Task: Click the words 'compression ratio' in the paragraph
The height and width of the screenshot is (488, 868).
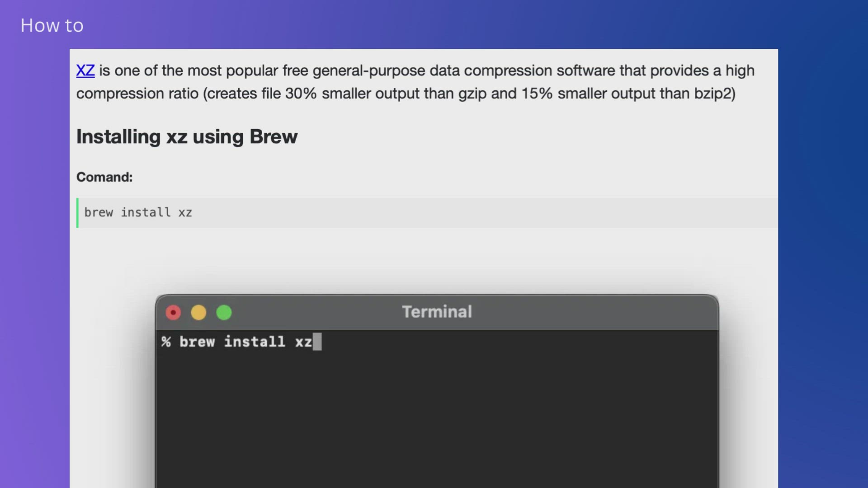Action: (x=137, y=94)
